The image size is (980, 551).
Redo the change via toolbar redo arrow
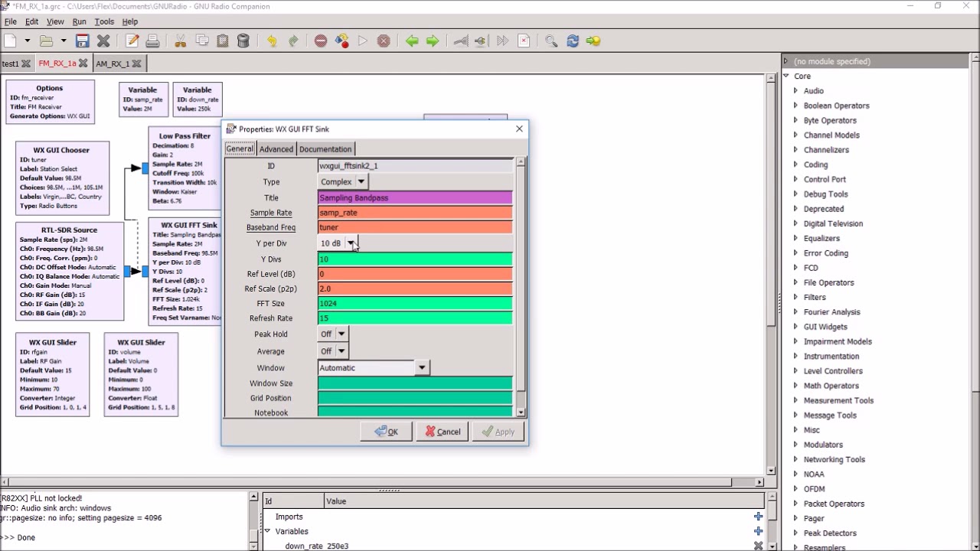click(x=292, y=41)
